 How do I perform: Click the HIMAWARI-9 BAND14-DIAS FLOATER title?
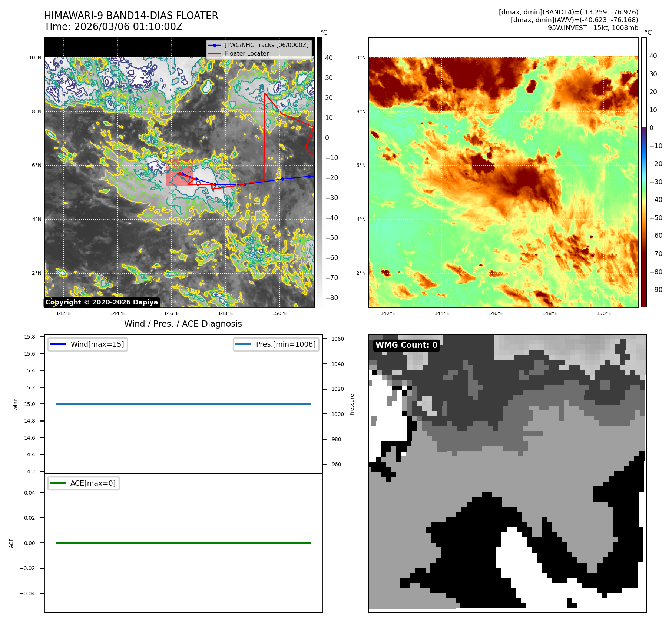(131, 16)
